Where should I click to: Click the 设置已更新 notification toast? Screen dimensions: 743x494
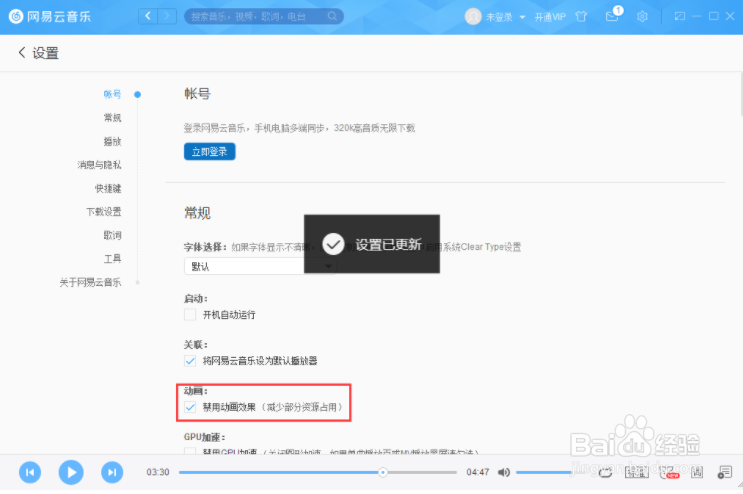(372, 244)
